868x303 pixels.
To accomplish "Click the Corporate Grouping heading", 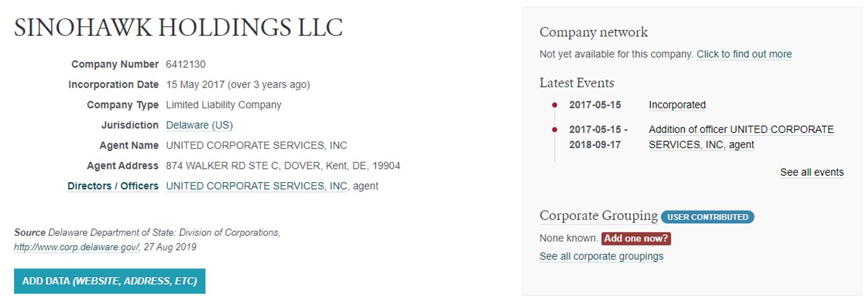I will click(598, 216).
